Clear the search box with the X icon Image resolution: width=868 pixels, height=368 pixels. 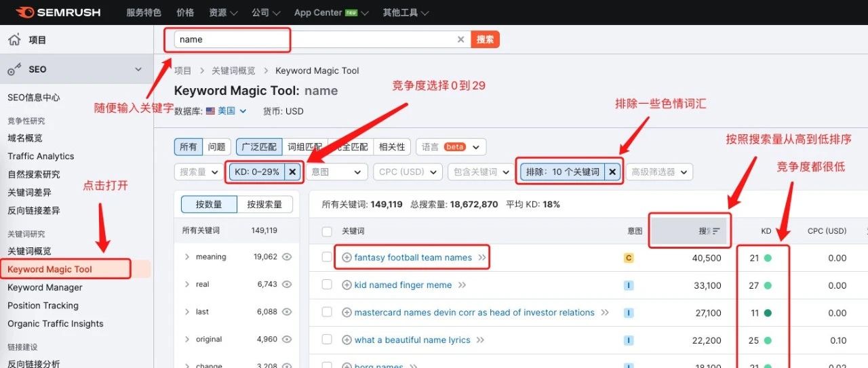click(x=461, y=39)
